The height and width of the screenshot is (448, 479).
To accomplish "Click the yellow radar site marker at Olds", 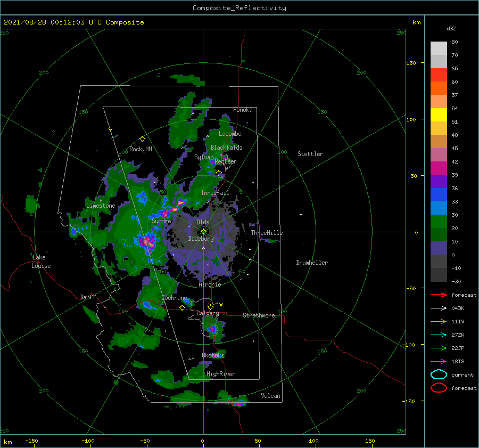I will pyautogui.click(x=203, y=232).
